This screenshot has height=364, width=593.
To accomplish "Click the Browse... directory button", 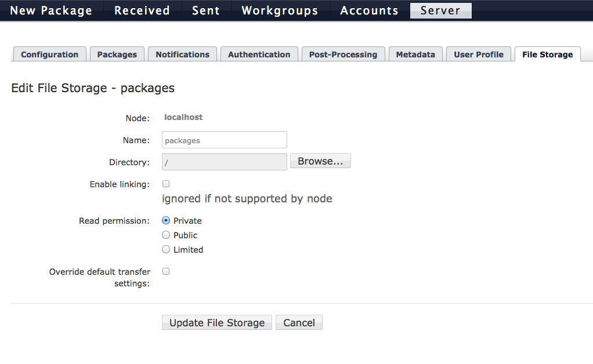I will (x=320, y=161).
